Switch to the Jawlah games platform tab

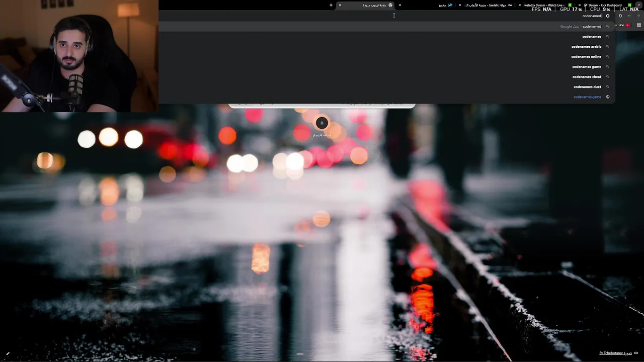(486, 5)
